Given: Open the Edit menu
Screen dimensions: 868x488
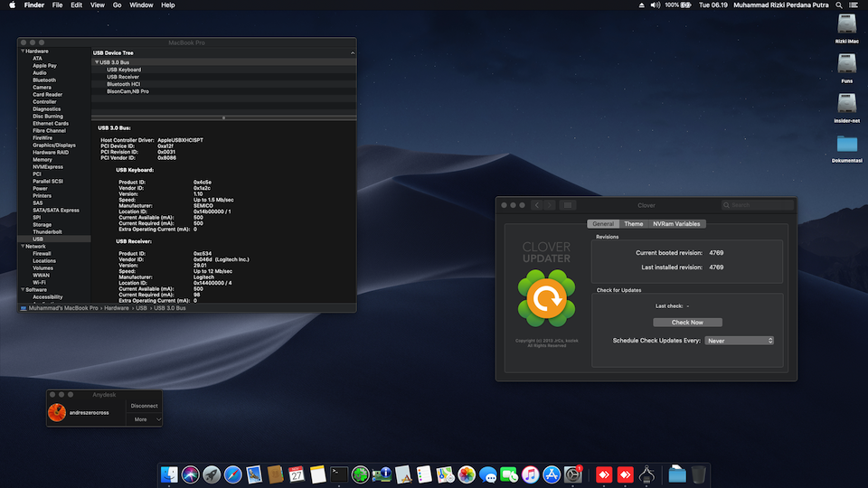Looking at the screenshot, I should (x=76, y=5).
